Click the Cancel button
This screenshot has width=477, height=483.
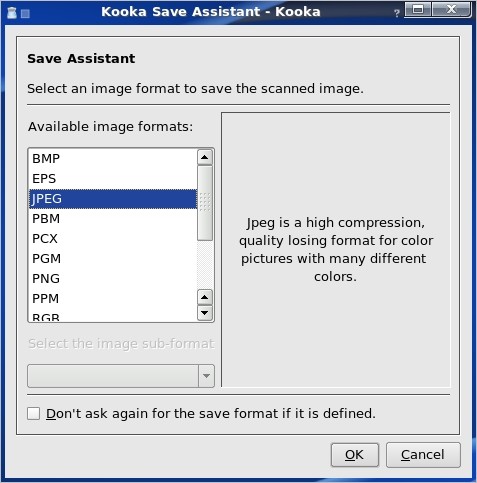[x=423, y=455]
